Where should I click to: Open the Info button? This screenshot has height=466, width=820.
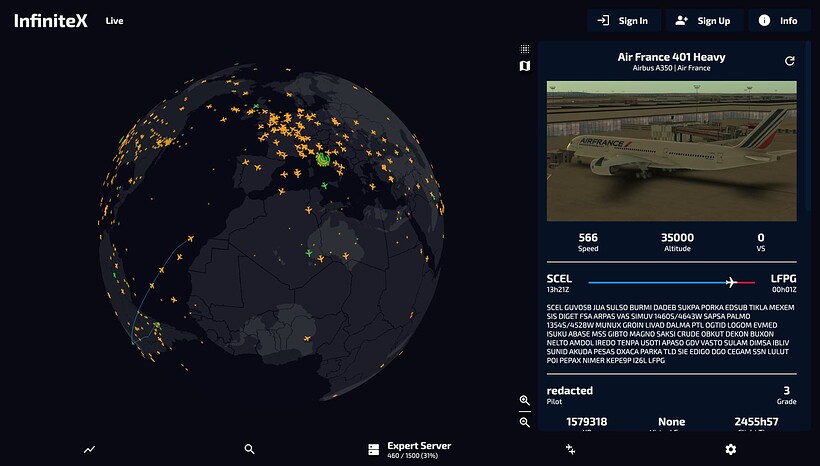(779, 21)
